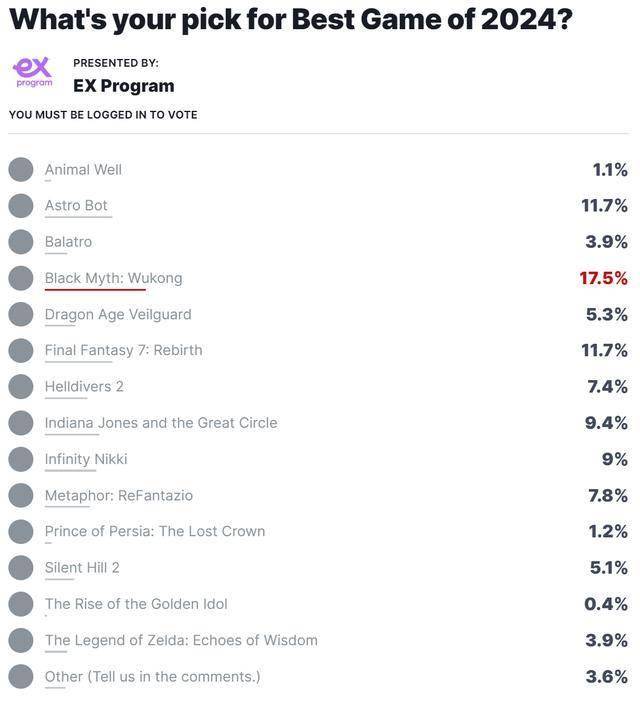The height and width of the screenshot is (703, 640).
Task: Click the red 17.5% result percentage
Action: (x=603, y=278)
